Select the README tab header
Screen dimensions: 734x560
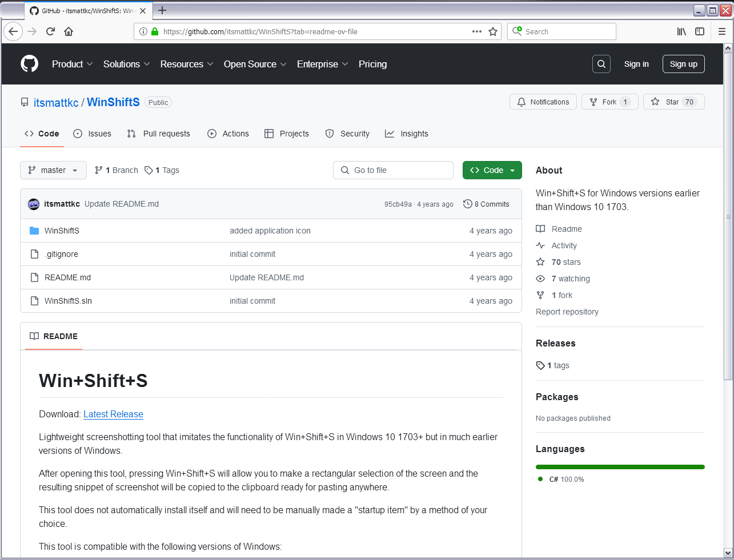tap(54, 336)
